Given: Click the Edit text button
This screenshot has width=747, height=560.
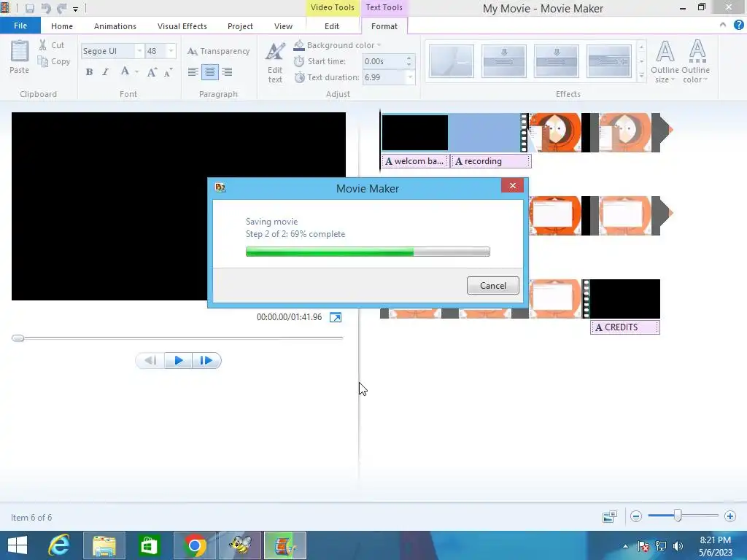Looking at the screenshot, I should point(275,63).
